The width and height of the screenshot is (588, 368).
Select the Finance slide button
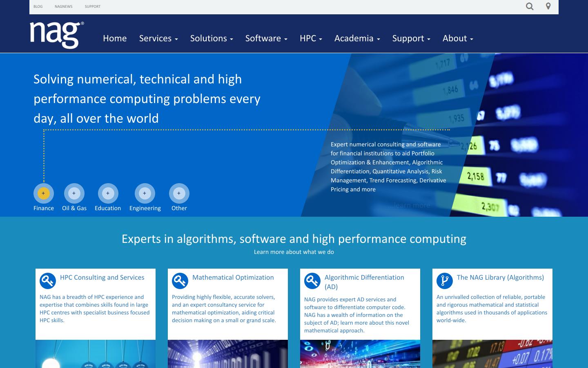(44, 193)
